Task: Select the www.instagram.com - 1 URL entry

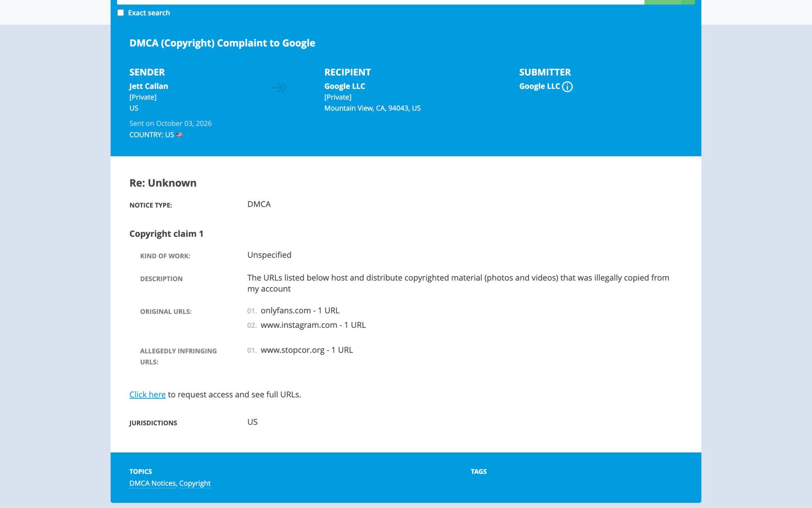Action: click(x=313, y=325)
